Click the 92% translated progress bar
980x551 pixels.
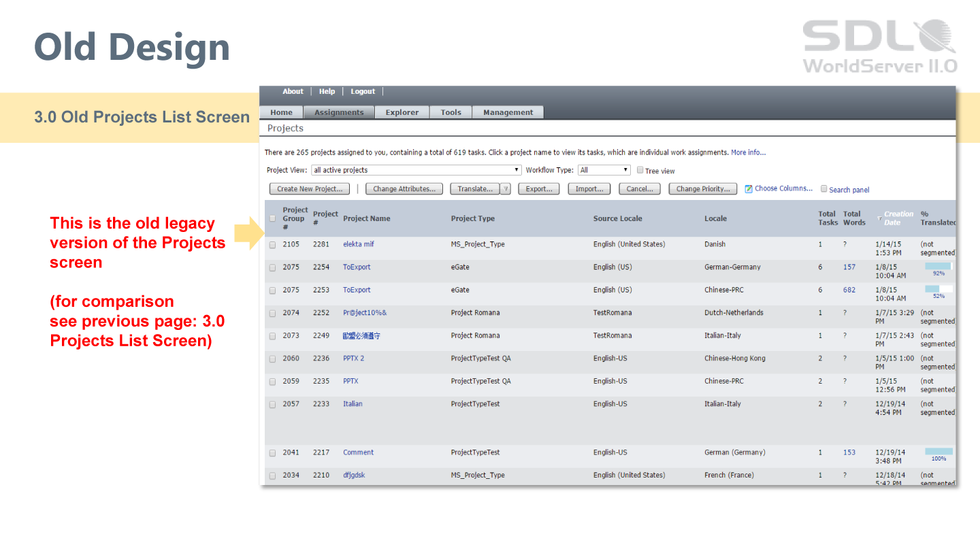coord(938,267)
